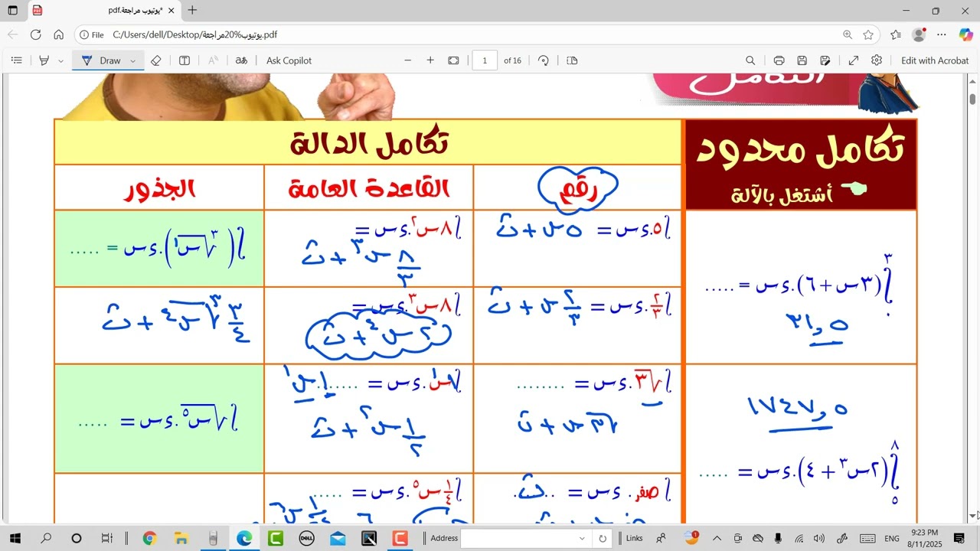Image resolution: width=980 pixels, height=551 pixels.
Task: Print the PDF document
Action: pyautogui.click(x=779, y=60)
